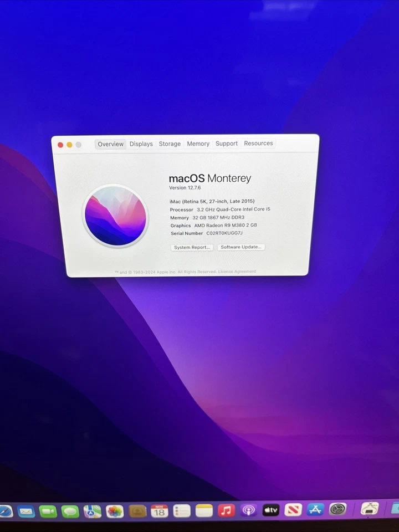
Task: Open the App Store from dock
Action: coord(315,509)
